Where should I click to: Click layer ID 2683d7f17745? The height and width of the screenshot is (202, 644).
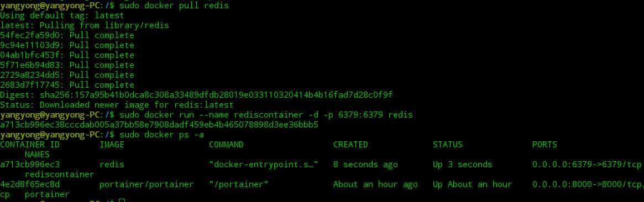[x=32, y=85]
